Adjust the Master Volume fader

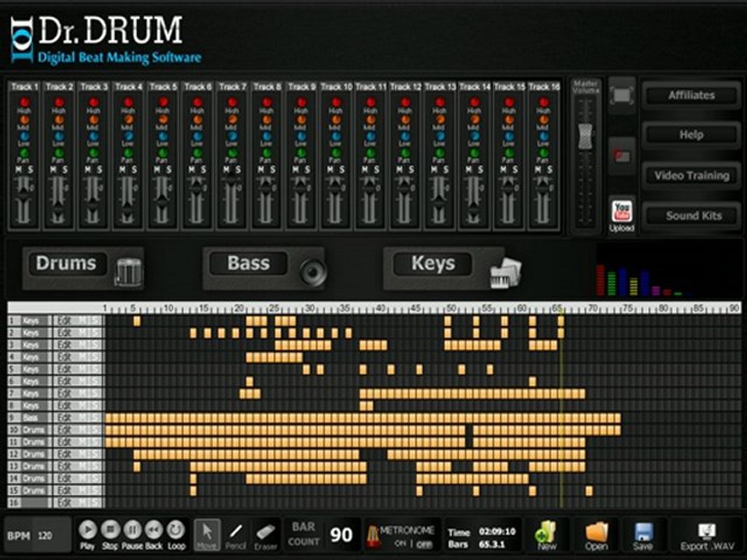(x=585, y=135)
